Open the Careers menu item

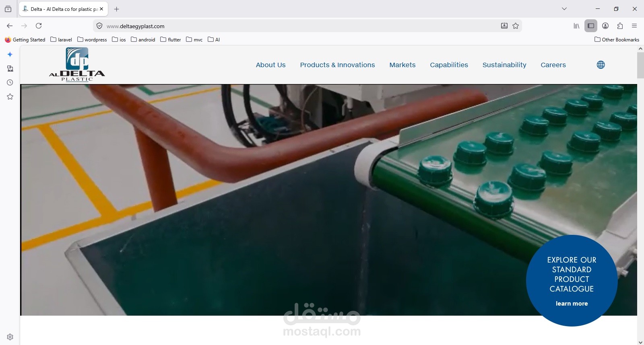tap(553, 65)
